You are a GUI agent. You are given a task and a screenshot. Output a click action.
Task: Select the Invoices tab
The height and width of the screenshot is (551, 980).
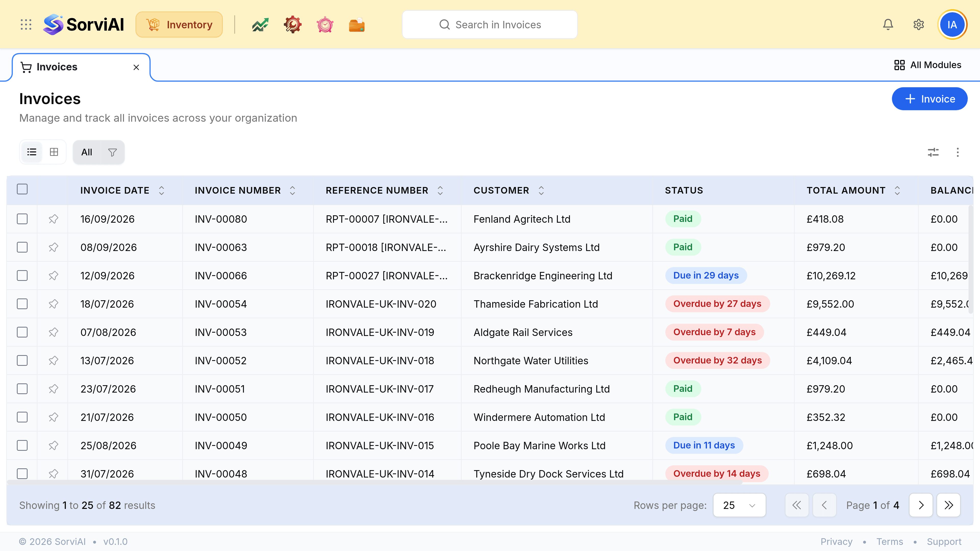(81, 67)
